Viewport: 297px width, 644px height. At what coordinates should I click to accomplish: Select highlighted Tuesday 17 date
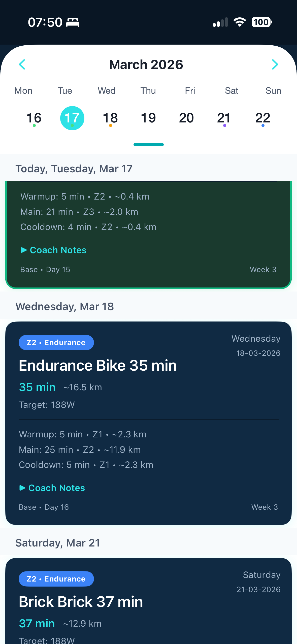72,118
